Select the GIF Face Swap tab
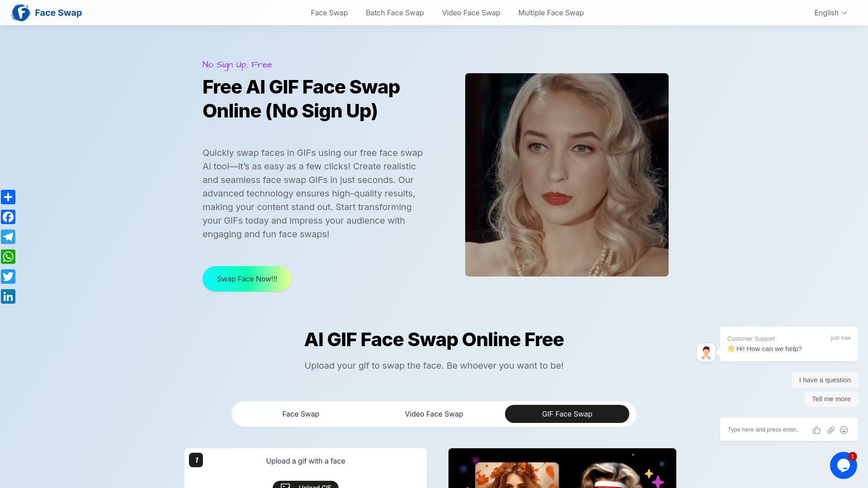 (567, 413)
